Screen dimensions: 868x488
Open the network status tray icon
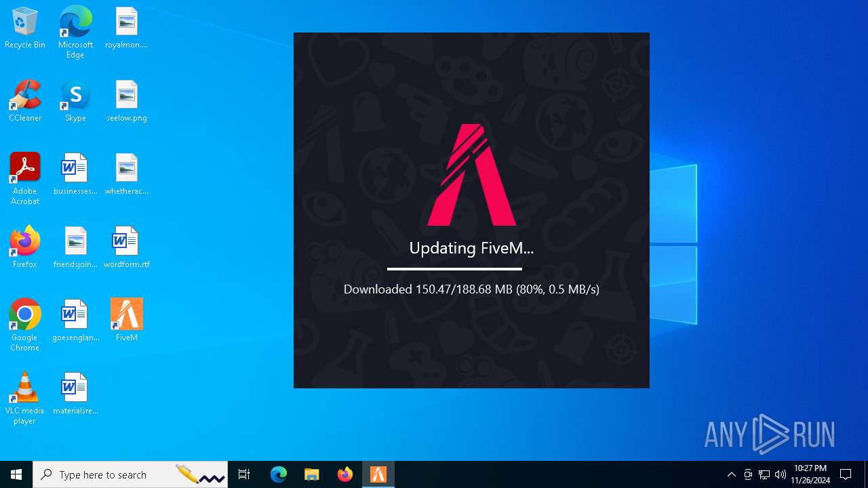tap(764, 474)
